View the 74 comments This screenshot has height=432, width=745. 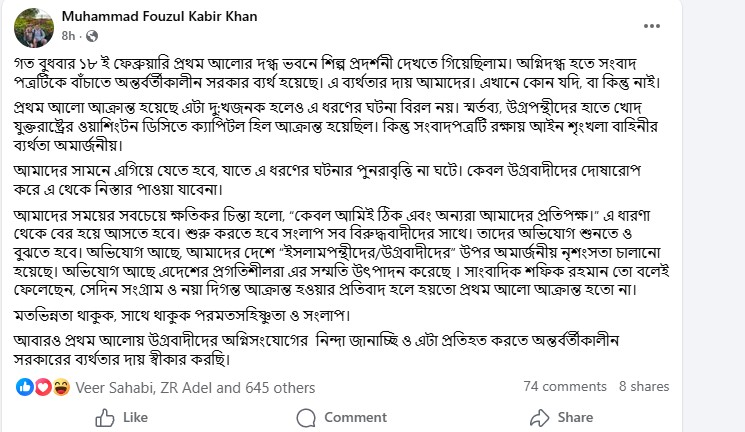[x=565, y=386]
